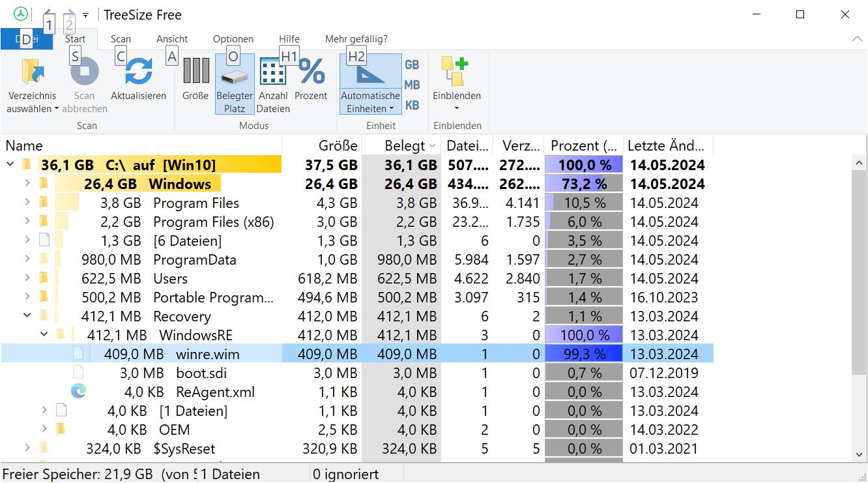
Task: Click the scrollbar down arrow
Action: 860,454
